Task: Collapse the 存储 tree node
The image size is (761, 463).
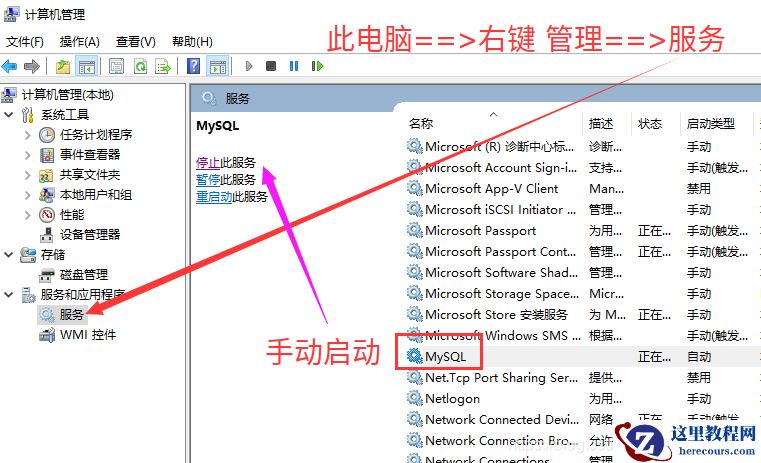Action: click(x=9, y=254)
